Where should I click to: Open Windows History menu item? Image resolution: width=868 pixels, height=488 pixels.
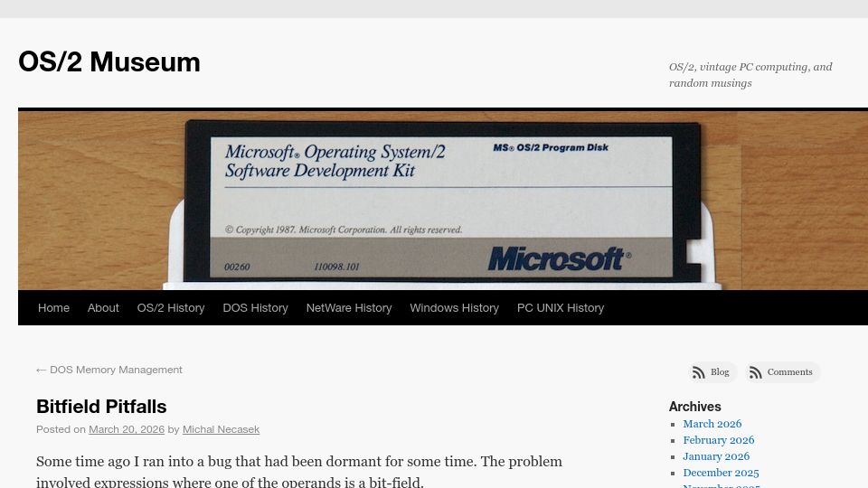pyautogui.click(x=454, y=307)
